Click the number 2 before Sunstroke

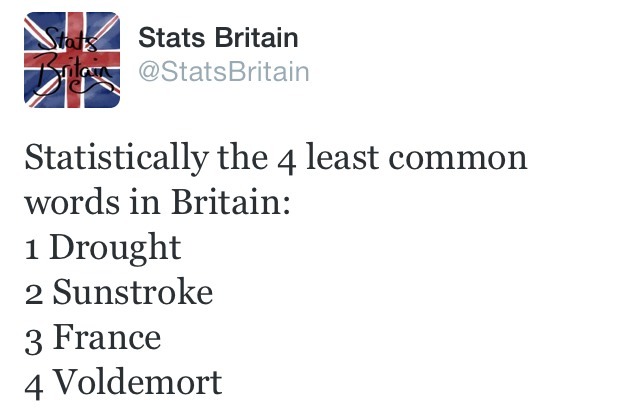pyautogui.click(x=33, y=294)
